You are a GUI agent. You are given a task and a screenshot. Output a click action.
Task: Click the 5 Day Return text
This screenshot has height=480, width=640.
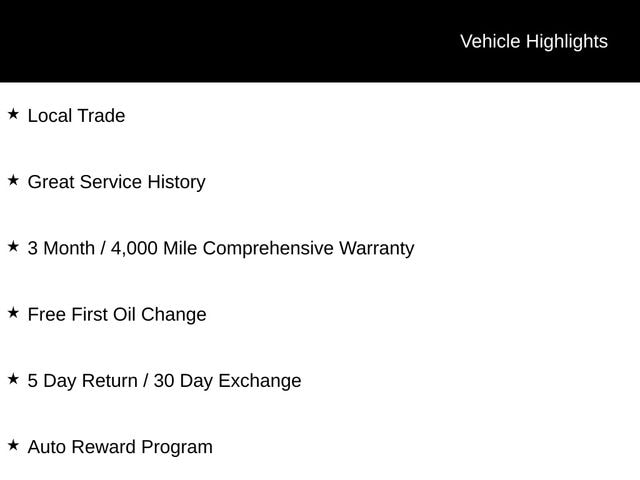click(83, 381)
